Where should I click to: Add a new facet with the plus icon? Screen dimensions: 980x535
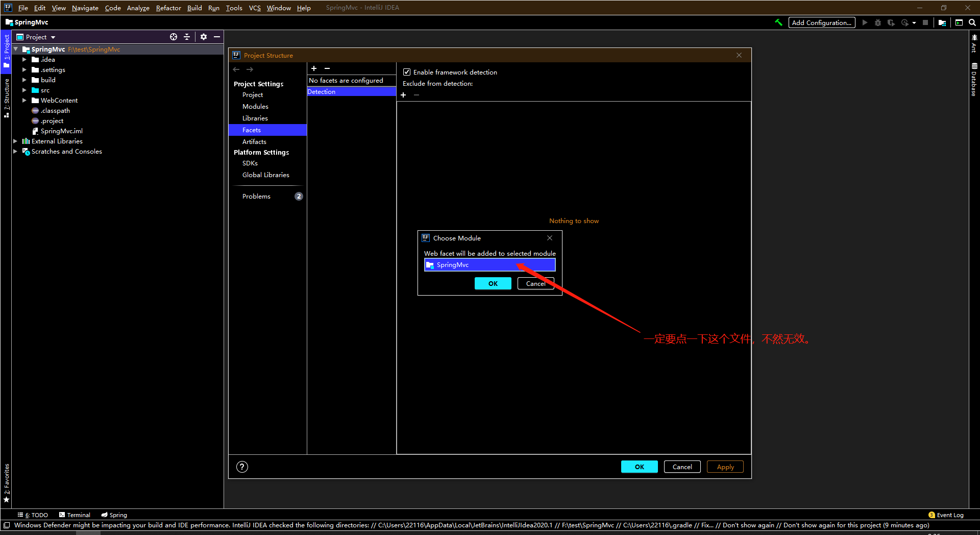pyautogui.click(x=313, y=68)
